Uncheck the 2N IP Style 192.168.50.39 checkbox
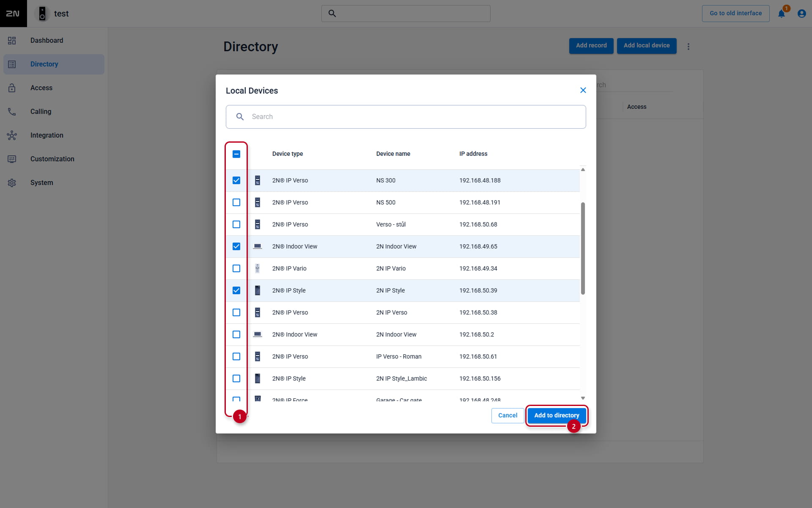The height and width of the screenshot is (508, 812). tap(236, 290)
